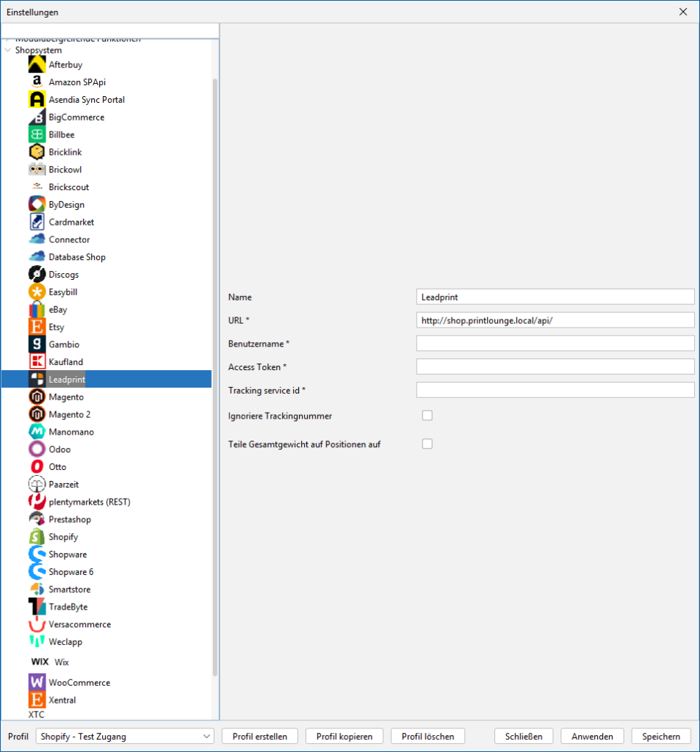The width and height of the screenshot is (700, 752).
Task: Click the Amazon SPApi icon
Action: coord(37,82)
